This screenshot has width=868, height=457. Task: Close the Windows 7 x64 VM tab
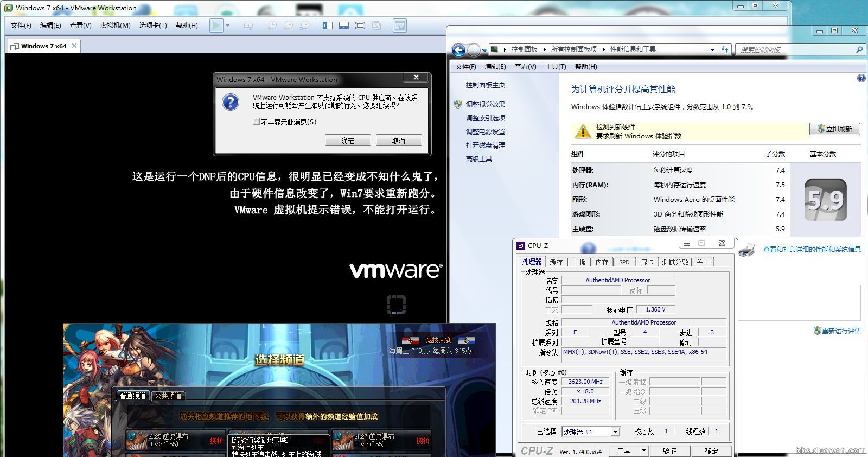(74, 46)
